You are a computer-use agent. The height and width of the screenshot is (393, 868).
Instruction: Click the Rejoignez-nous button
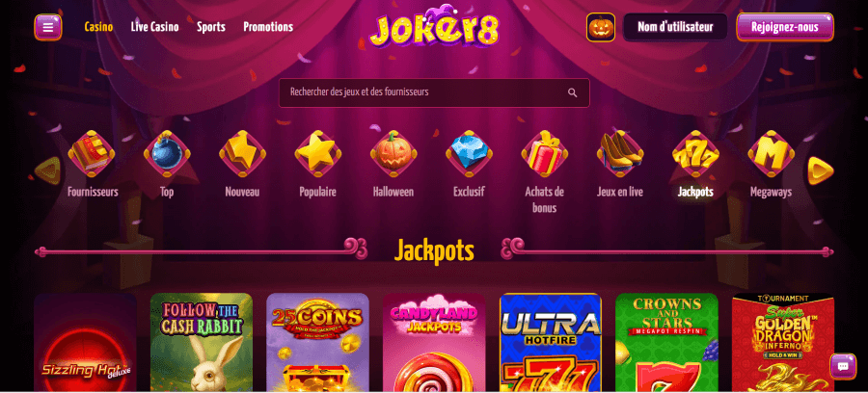coord(785,27)
